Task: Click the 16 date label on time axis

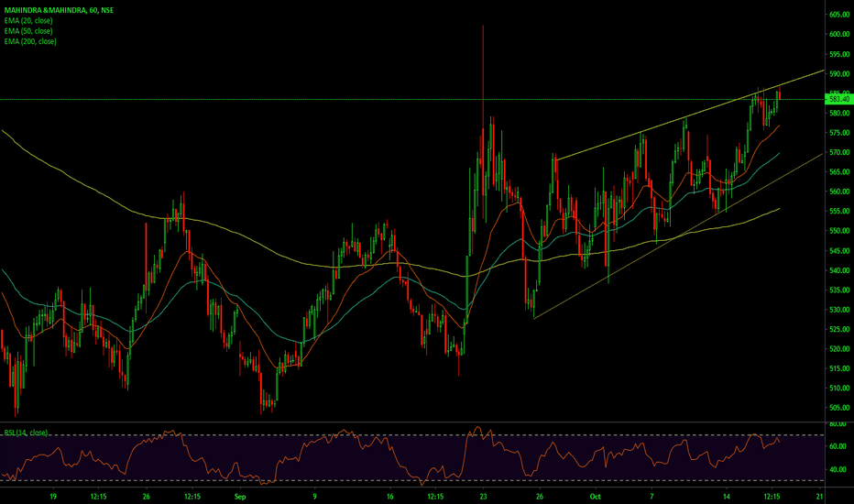Action: coord(390,497)
